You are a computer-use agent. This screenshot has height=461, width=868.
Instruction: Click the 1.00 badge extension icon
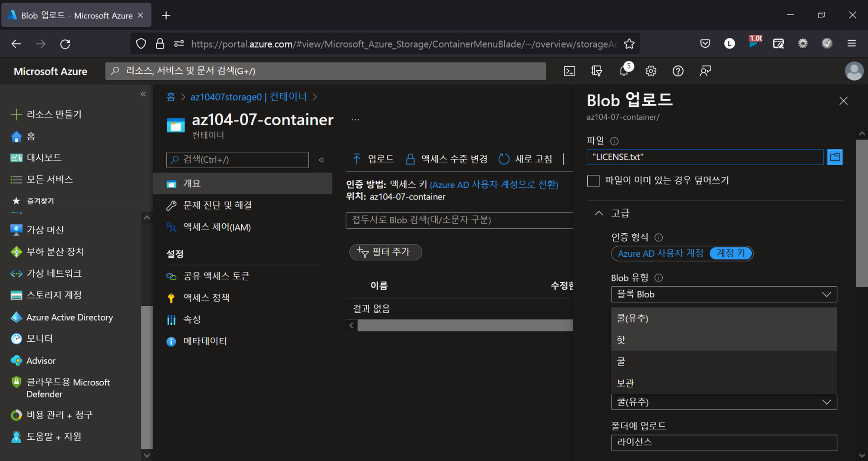(x=755, y=42)
